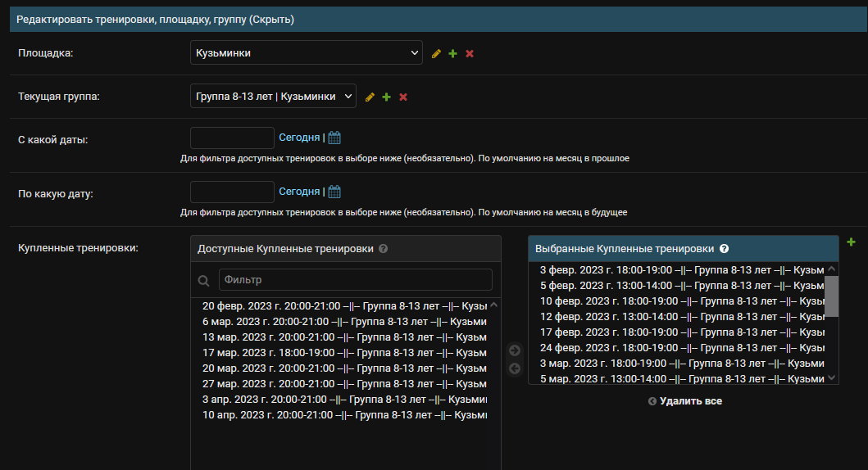Delete the current group with red X
The width and height of the screenshot is (868, 470).
[x=403, y=97]
